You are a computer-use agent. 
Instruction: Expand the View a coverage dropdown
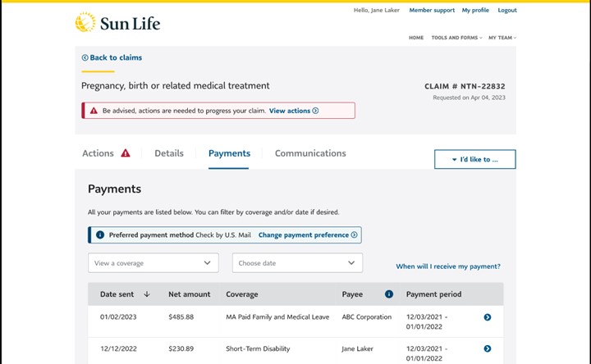pos(153,263)
